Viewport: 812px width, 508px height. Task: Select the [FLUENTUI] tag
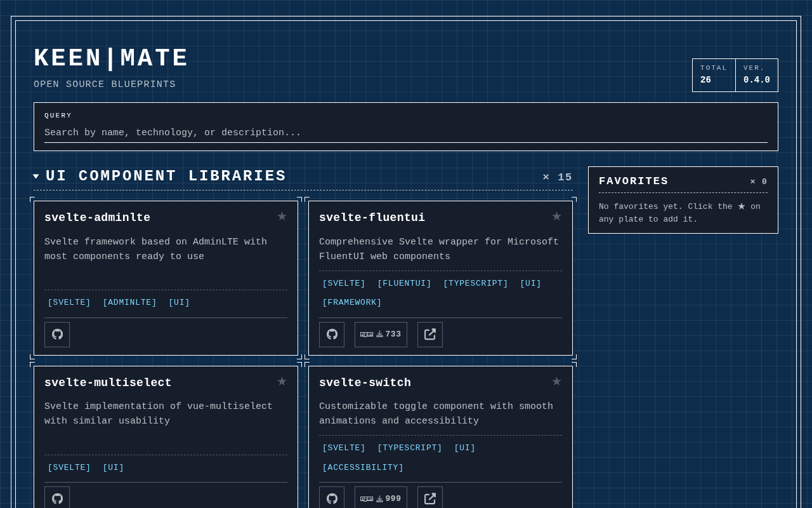tap(404, 284)
